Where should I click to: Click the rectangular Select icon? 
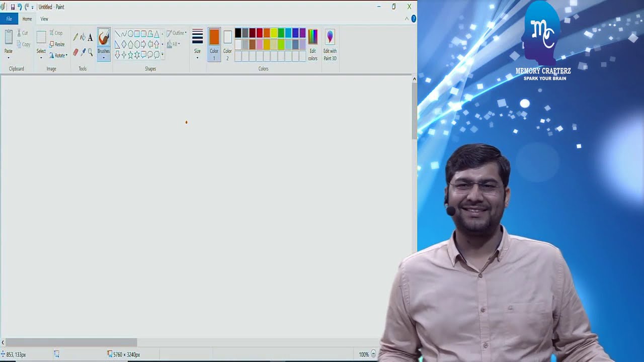click(x=41, y=37)
